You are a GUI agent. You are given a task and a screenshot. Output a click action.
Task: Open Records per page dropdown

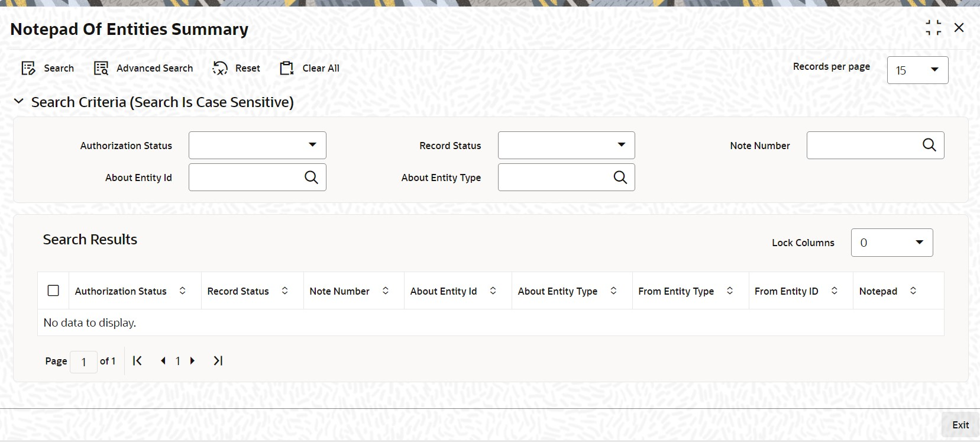(x=917, y=70)
